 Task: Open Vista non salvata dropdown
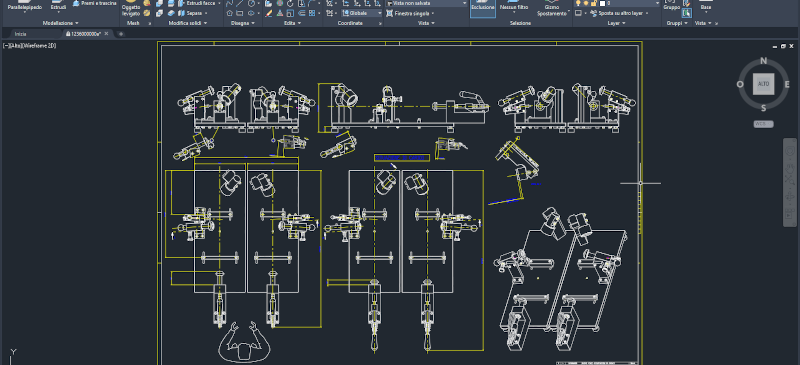click(x=427, y=3)
